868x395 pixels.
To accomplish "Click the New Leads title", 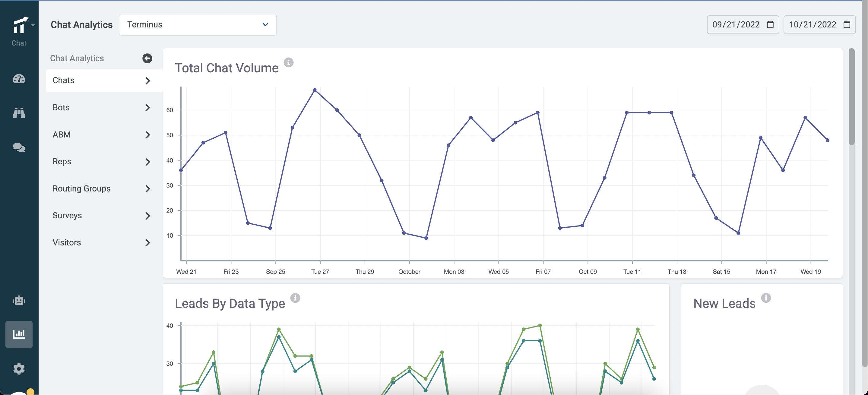I will 724,303.
